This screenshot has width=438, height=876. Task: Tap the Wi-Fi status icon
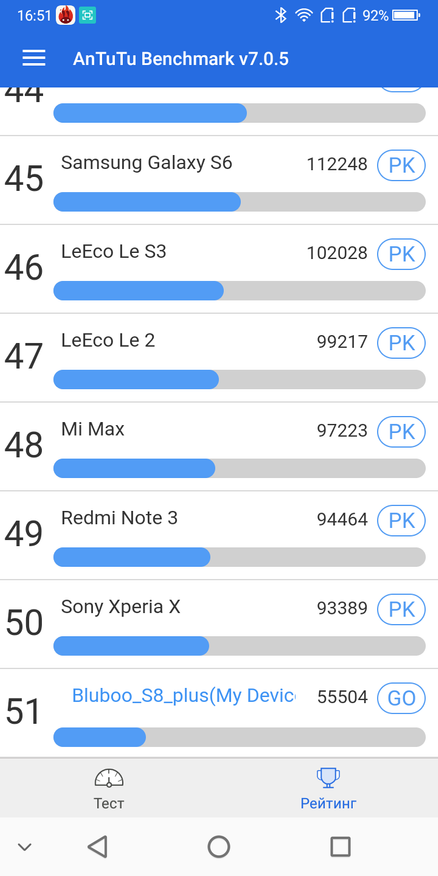point(303,16)
